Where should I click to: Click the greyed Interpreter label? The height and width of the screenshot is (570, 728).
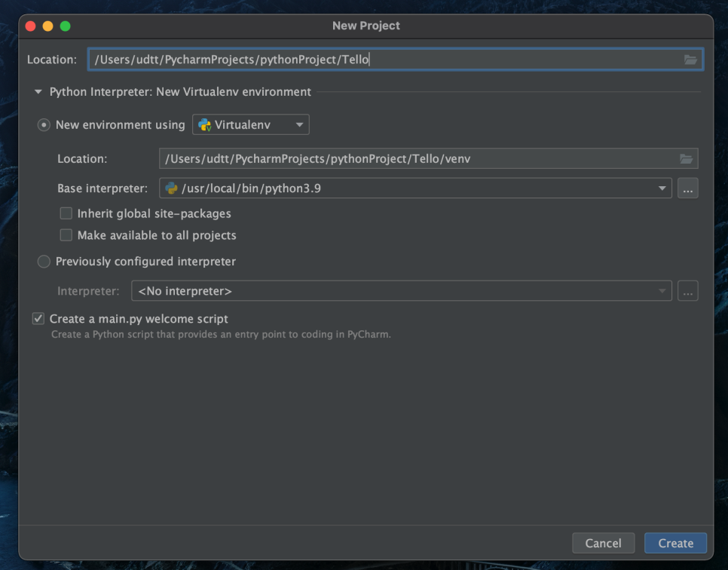coord(88,291)
